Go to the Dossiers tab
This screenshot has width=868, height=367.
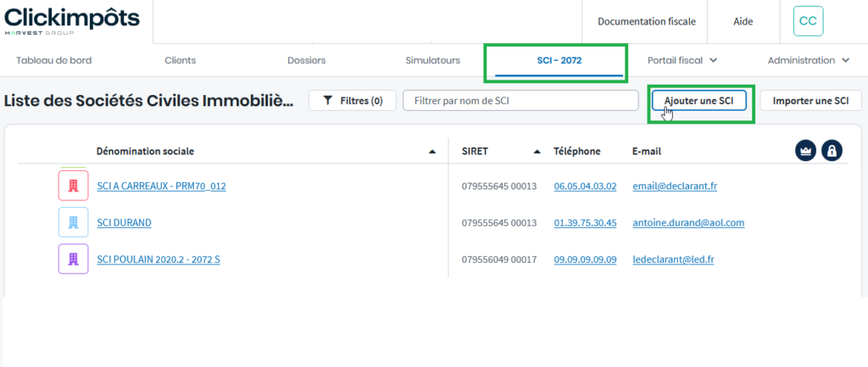[x=306, y=60]
